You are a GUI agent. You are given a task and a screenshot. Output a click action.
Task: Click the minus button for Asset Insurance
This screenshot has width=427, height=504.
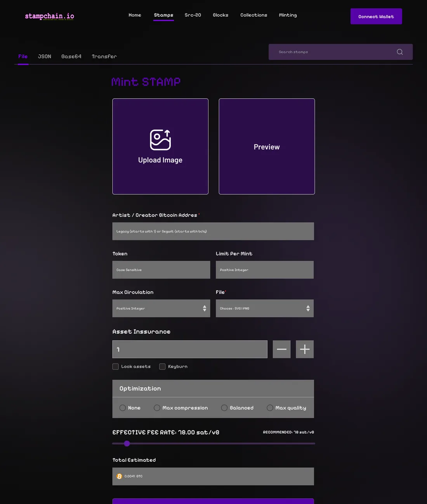[281, 349]
